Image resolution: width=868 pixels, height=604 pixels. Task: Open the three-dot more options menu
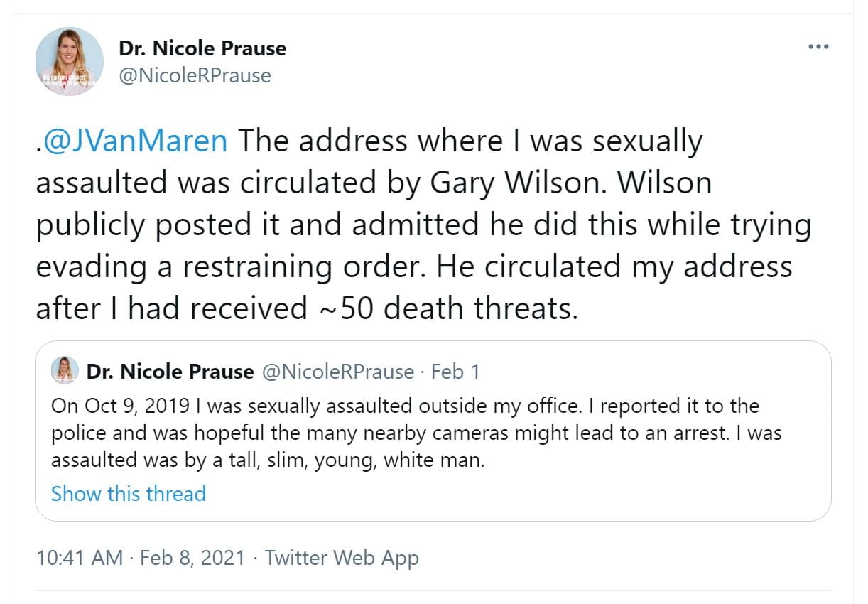tap(818, 47)
